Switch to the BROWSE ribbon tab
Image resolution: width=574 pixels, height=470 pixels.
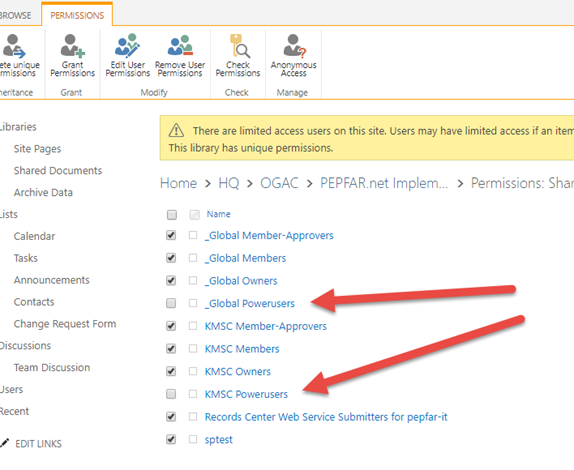(15, 15)
